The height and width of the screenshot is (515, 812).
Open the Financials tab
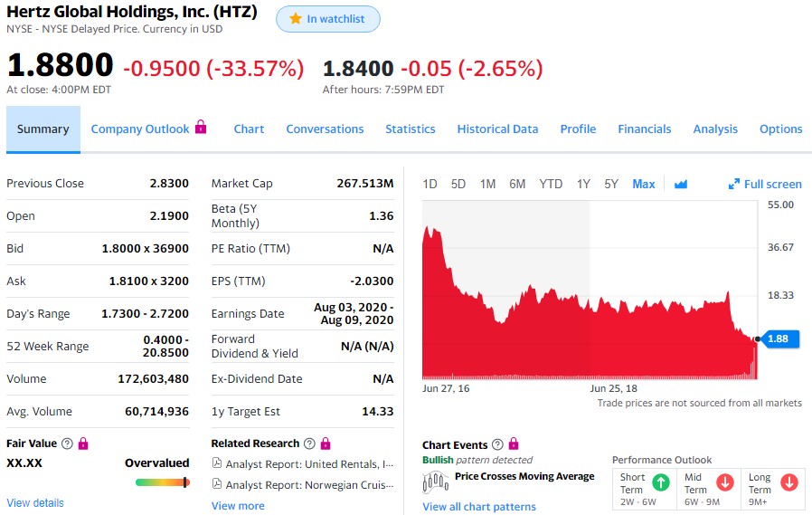coord(644,129)
